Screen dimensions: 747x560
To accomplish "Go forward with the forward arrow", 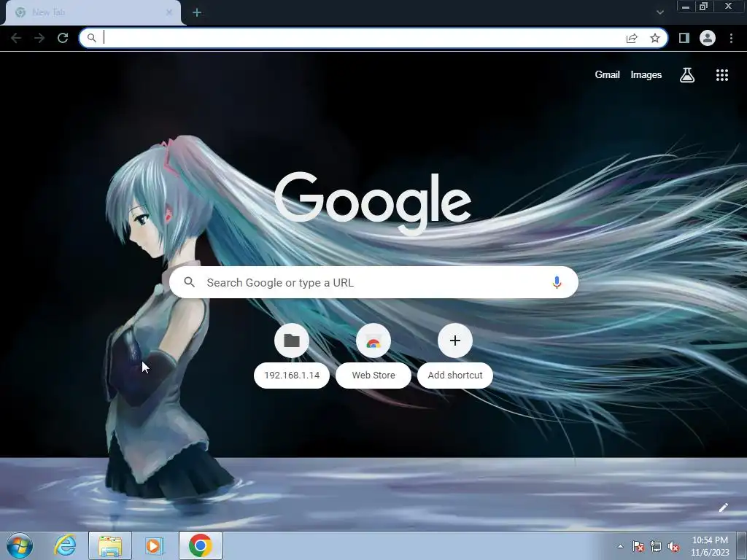I will (39, 38).
